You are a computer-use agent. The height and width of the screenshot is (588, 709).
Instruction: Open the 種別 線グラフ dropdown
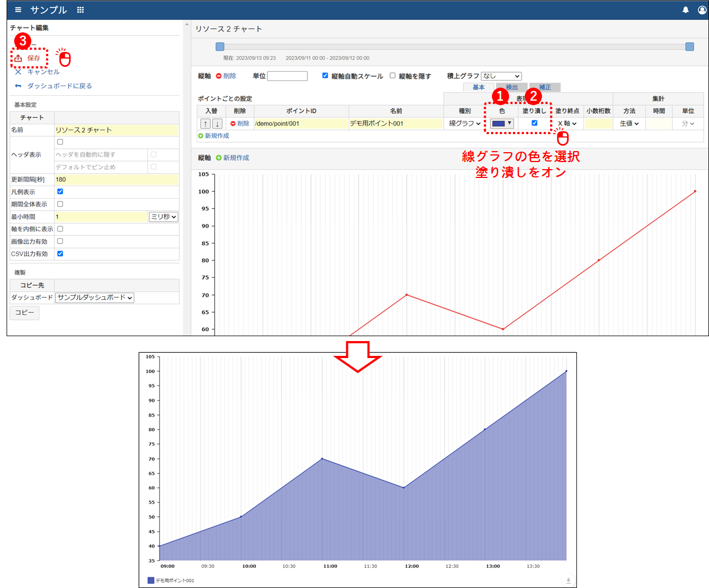pos(465,124)
